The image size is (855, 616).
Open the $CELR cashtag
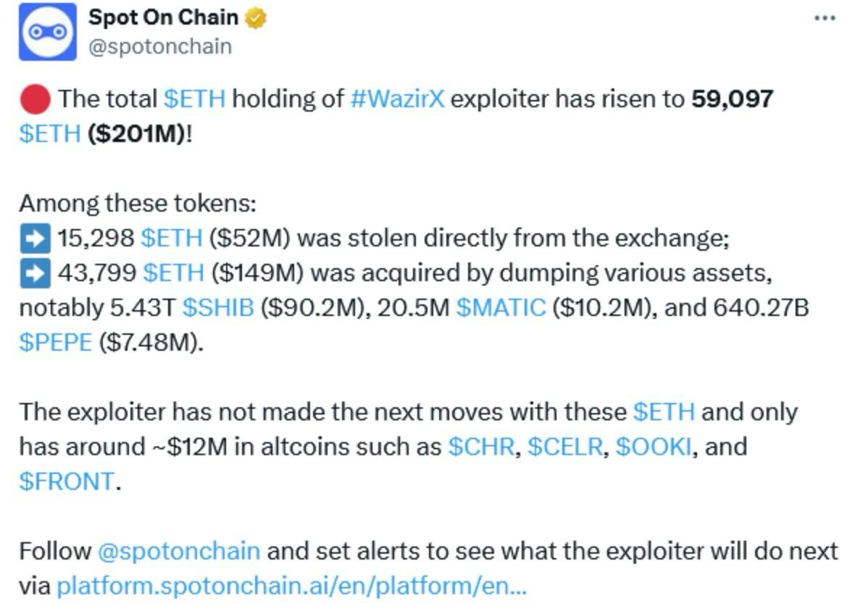click(x=565, y=446)
